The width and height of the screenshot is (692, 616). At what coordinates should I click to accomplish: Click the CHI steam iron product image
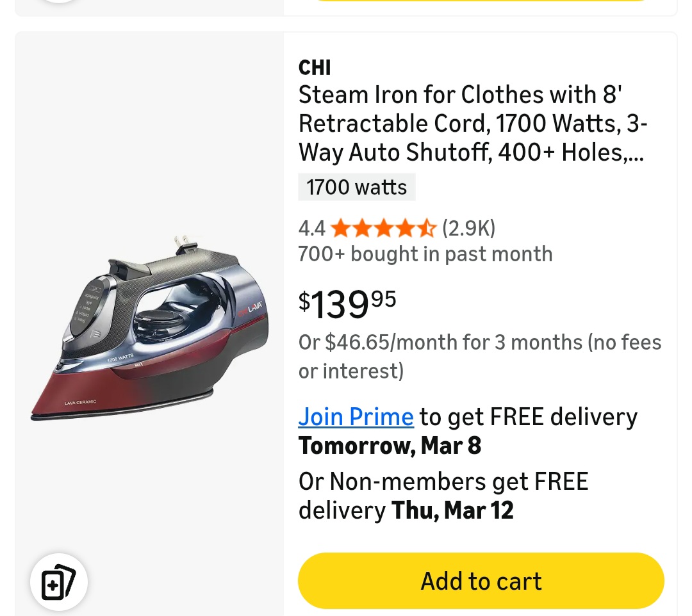click(x=149, y=328)
